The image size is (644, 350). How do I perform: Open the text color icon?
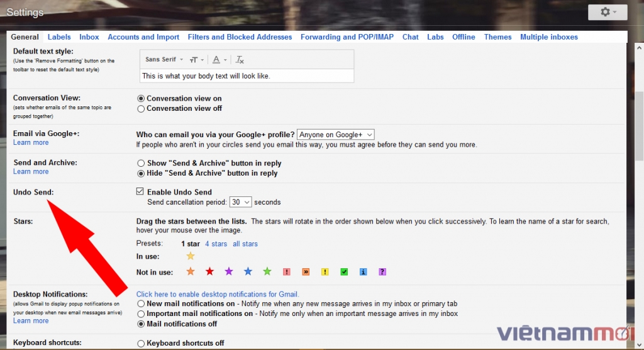click(219, 60)
